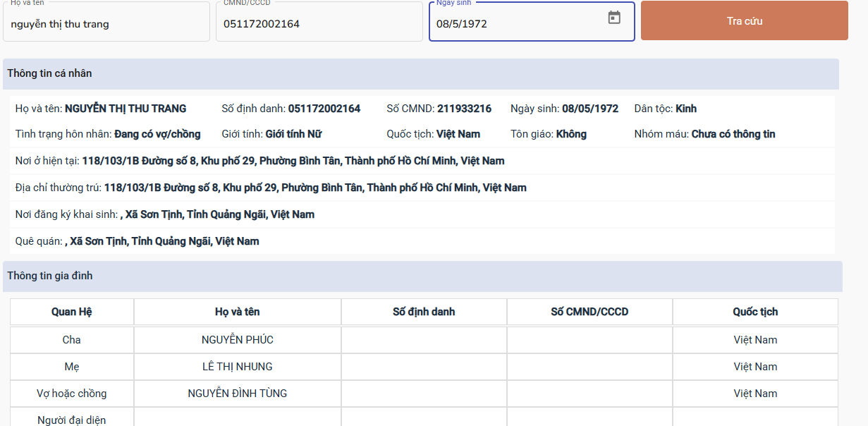Click the Số định danh table column header
The image size is (868, 426).
[424, 312]
